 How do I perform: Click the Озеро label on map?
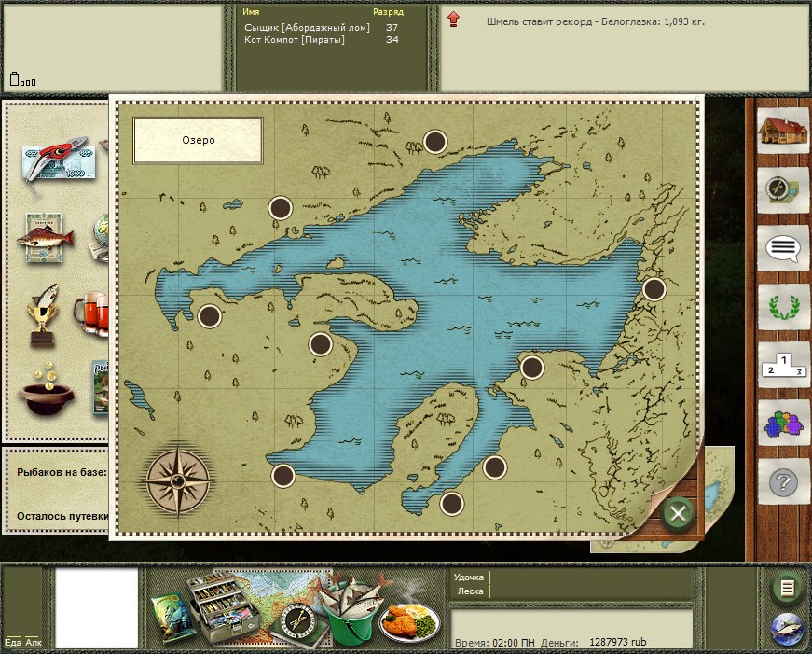(198, 140)
